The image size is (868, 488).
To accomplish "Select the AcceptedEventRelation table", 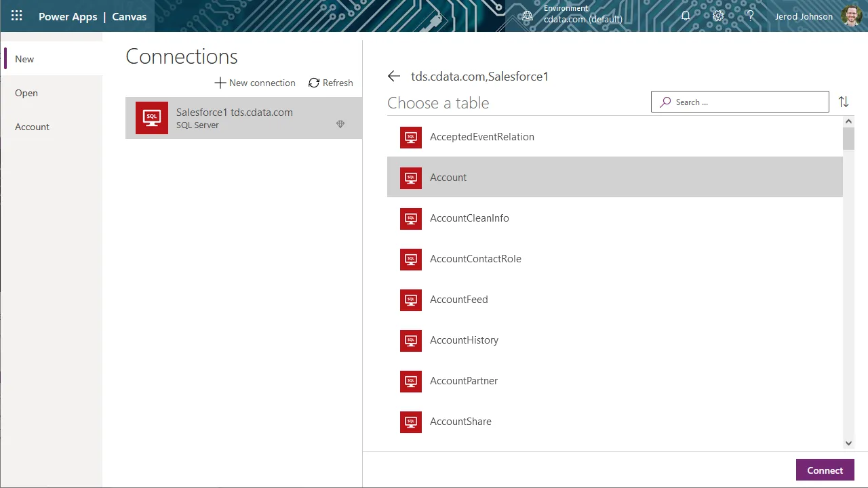I will [x=482, y=136].
